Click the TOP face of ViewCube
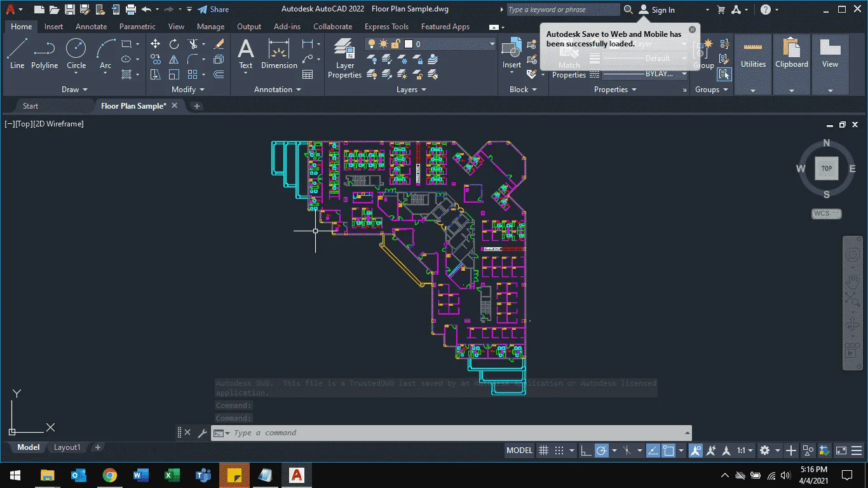The height and width of the screenshot is (488, 868). tap(827, 168)
